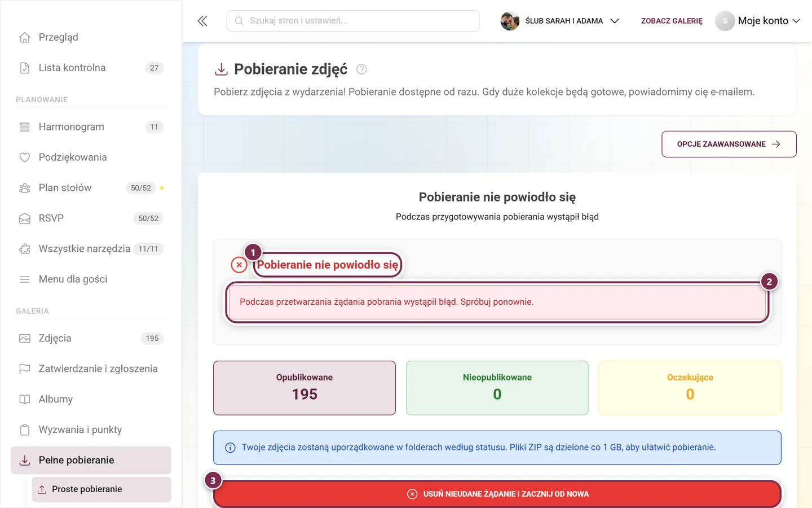Click the Plan stołów people icon
Screen dimensions: 812x508
[x=25, y=188]
